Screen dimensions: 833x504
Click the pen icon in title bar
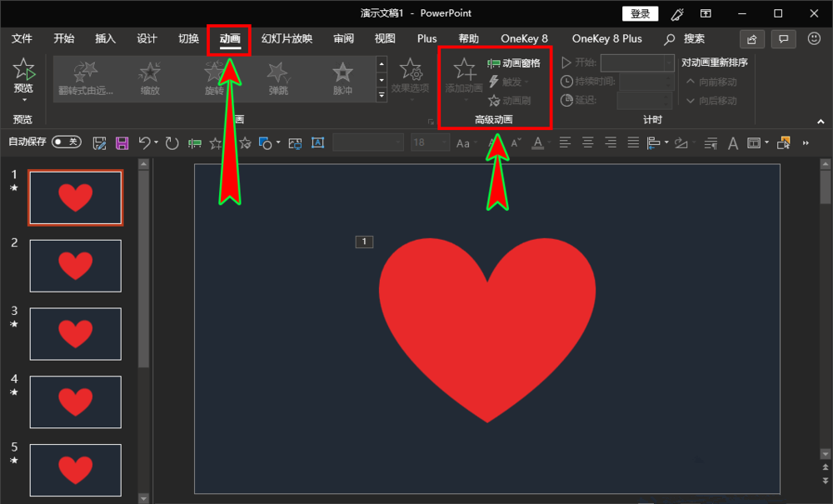point(676,14)
